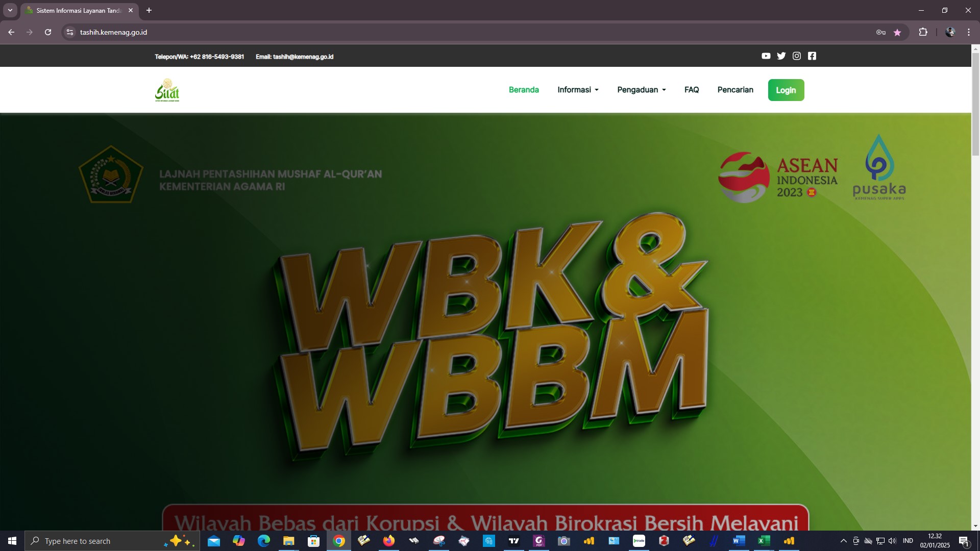980x551 pixels.
Task: Open the YouTube social link
Action: 766,56
